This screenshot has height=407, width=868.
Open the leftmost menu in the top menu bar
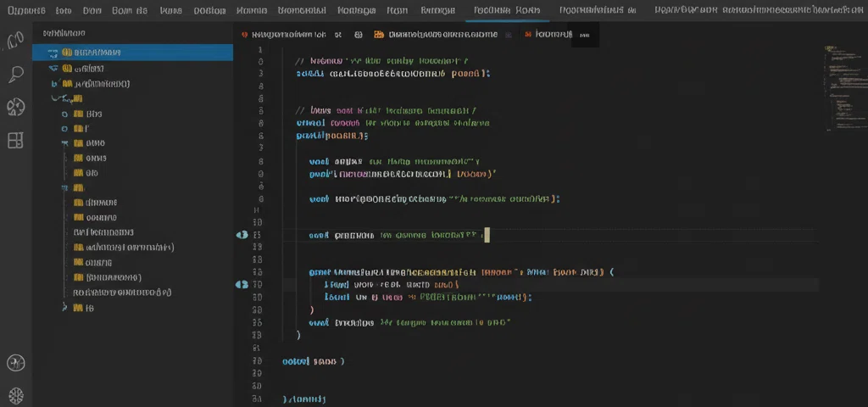point(26,10)
